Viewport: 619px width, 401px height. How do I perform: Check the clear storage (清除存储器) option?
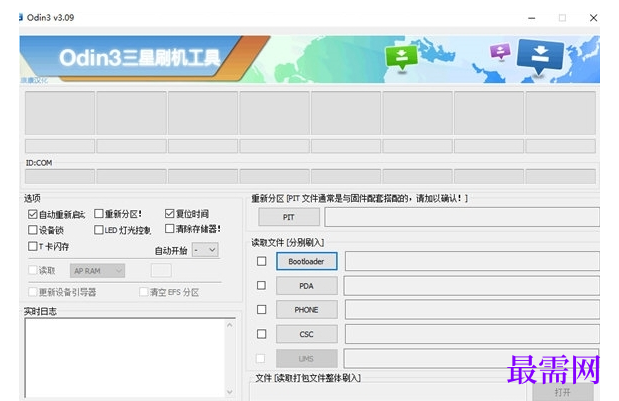pos(169,229)
